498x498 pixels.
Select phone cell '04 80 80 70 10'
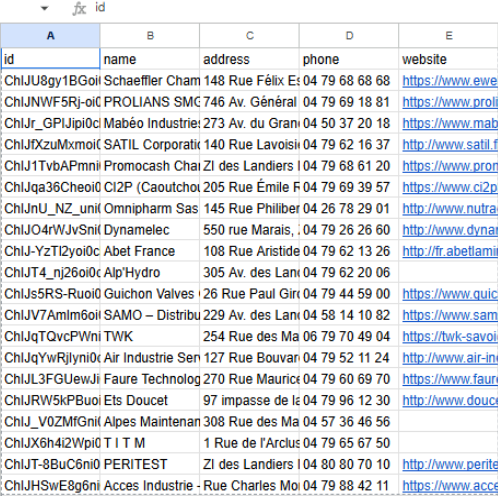tap(349, 464)
